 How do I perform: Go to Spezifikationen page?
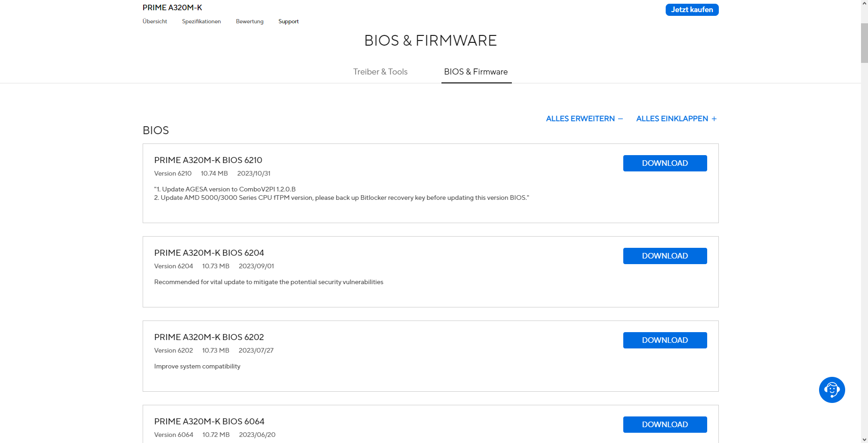201,21
